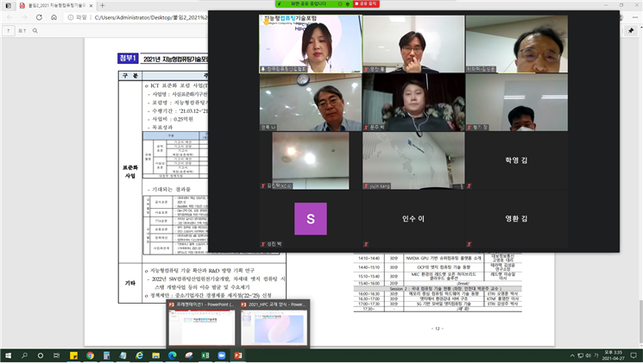This screenshot has width=643, height=364.
Task: Open Excel from taskbar
Action: click(205, 355)
